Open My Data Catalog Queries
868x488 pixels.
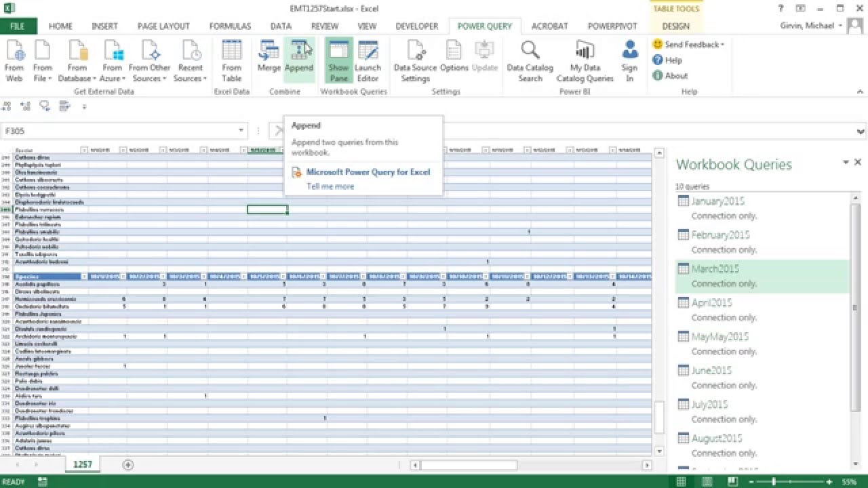(585, 61)
